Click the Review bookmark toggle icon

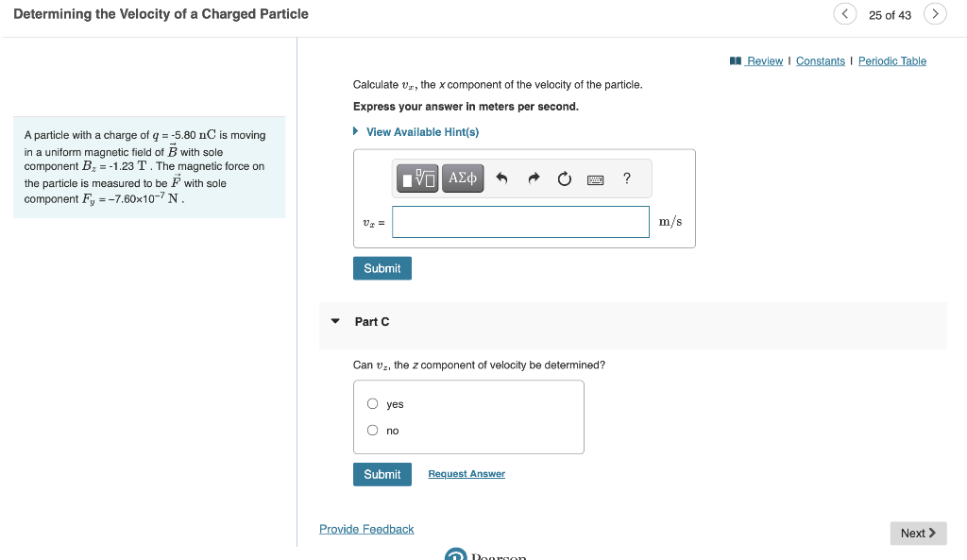pyautogui.click(x=735, y=60)
